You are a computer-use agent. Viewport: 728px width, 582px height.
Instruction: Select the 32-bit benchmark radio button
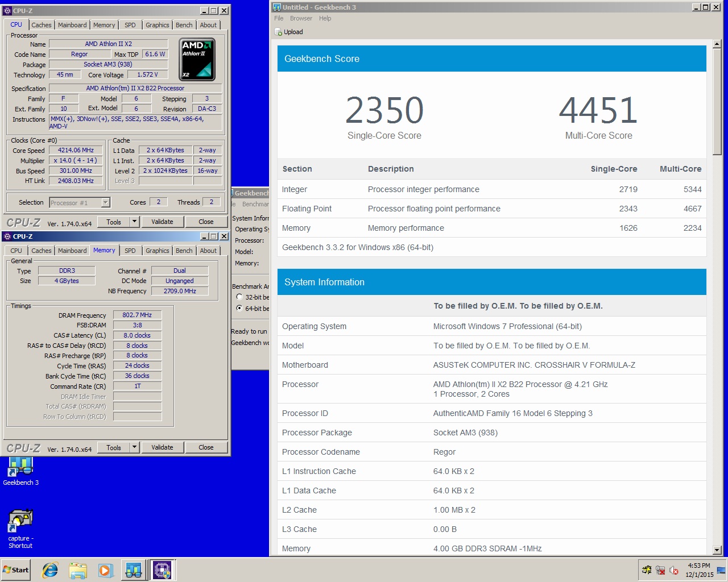[x=239, y=297]
